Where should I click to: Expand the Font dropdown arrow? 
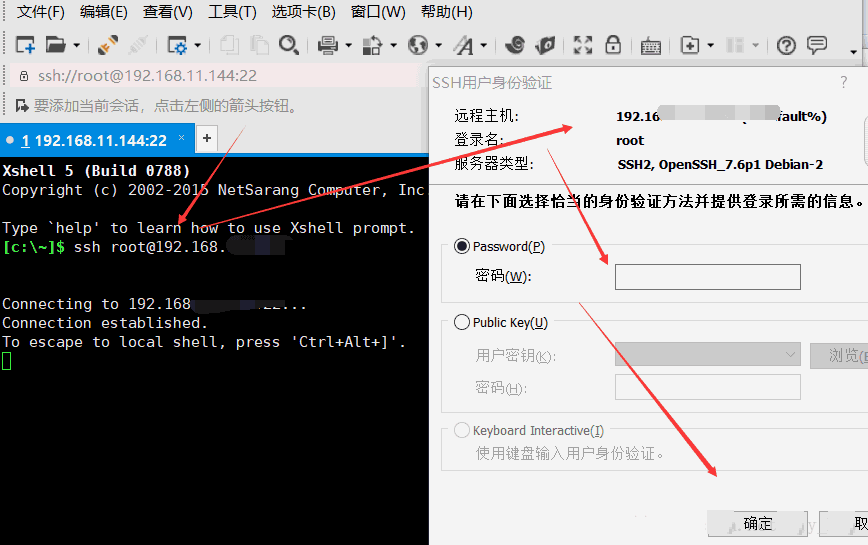tap(484, 45)
